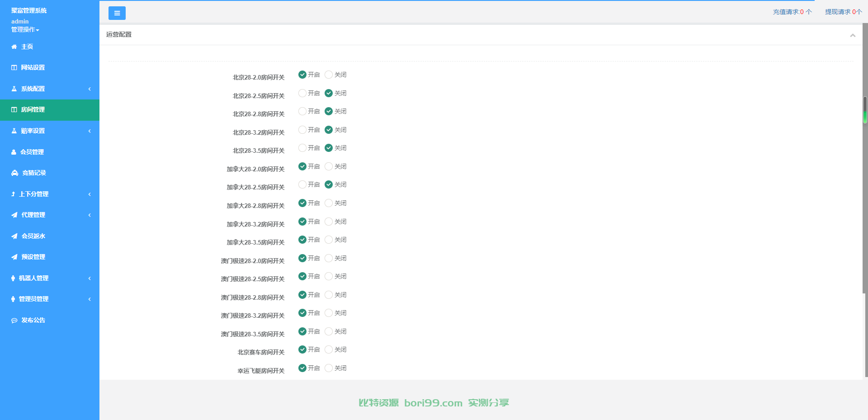Screen dimensions: 868x420
Task: Select 关闭 for 加拿大28-3.2房间开关
Action: 329,222
